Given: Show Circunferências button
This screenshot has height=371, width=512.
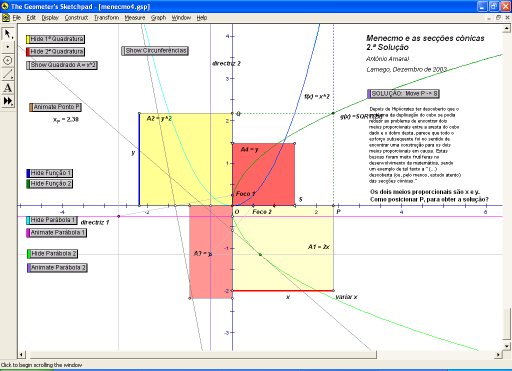Looking at the screenshot, I should pos(155,51).
